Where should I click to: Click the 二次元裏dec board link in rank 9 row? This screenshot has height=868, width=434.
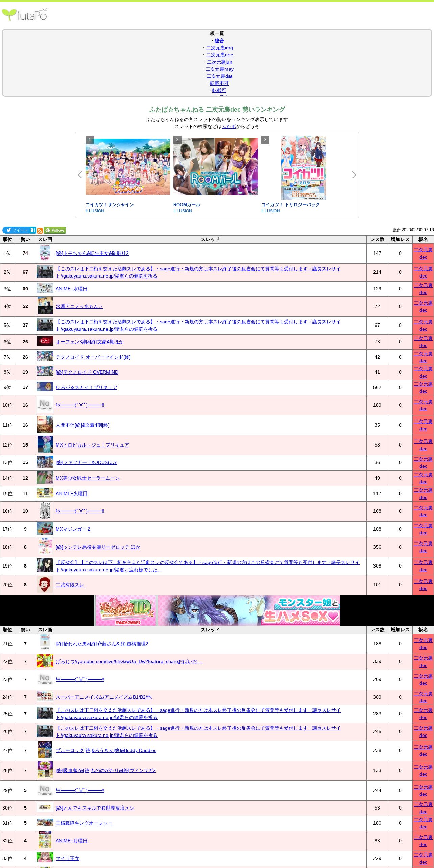coord(423,387)
